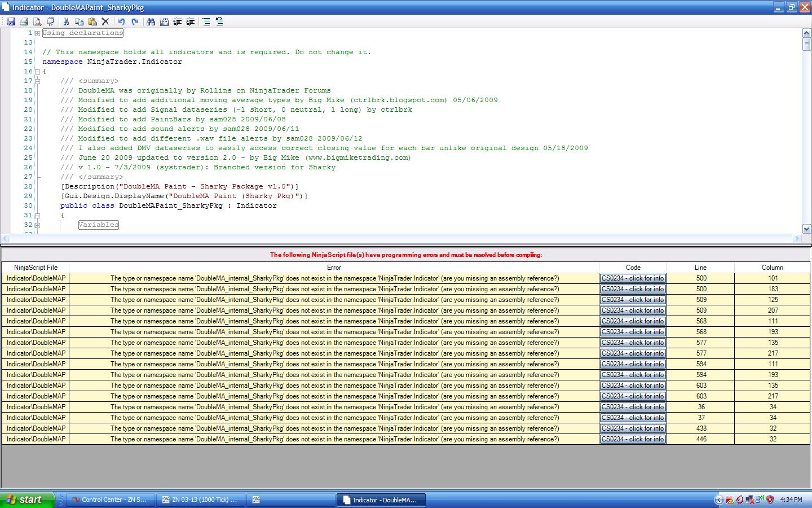Click the Gui.Design.DisplayName attribute line
812x508 pixels.
point(184,196)
